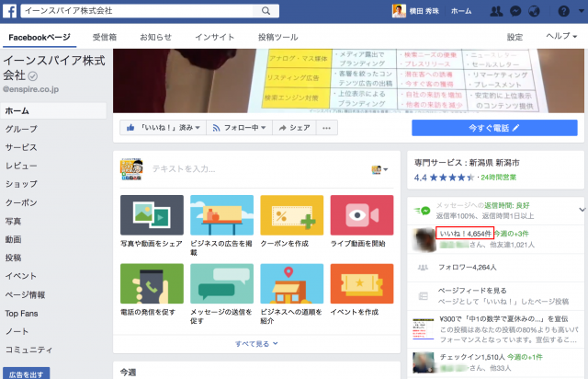Open the notifications globe icon
Screen dimensions: 588x379
534,11
